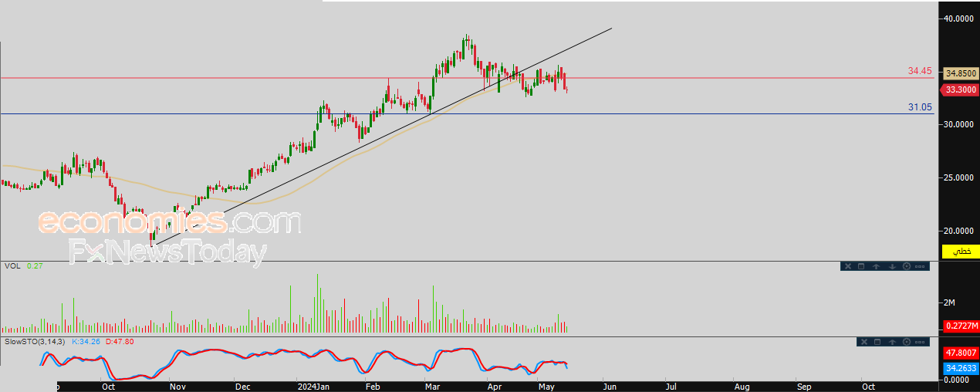
Task: Open SlowSTO panel more options dots
Action: click(x=920, y=342)
